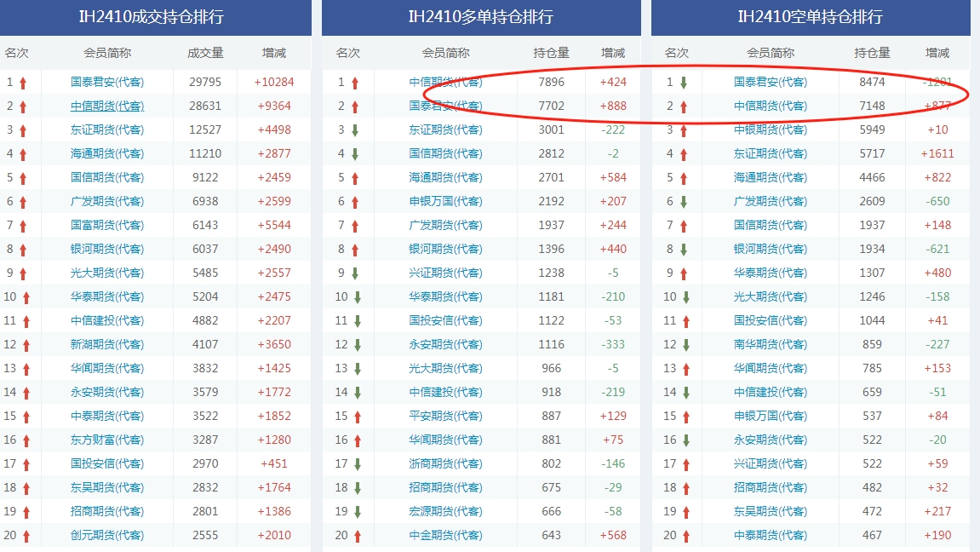Click the up arrow beside rank 20 中金期货
980x552 pixels.
[358, 537]
